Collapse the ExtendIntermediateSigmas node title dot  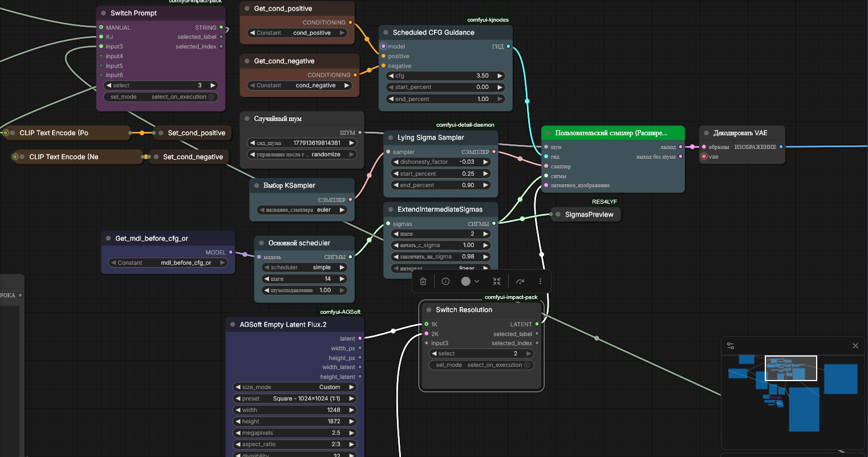tap(390, 209)
